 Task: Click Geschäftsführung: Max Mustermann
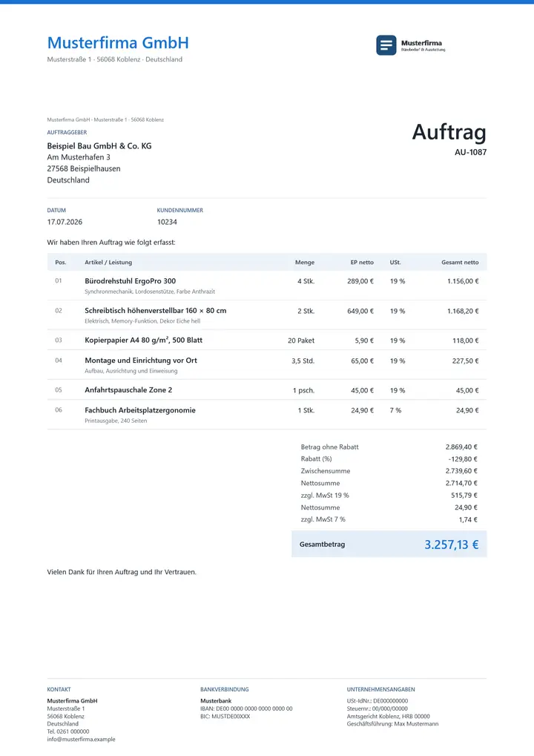[393, 723]
